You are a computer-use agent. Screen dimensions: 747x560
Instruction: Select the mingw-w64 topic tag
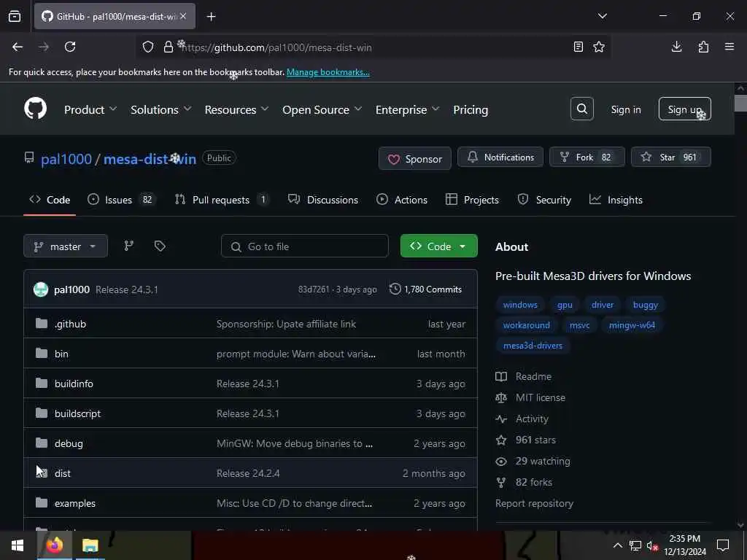(632, 325)
